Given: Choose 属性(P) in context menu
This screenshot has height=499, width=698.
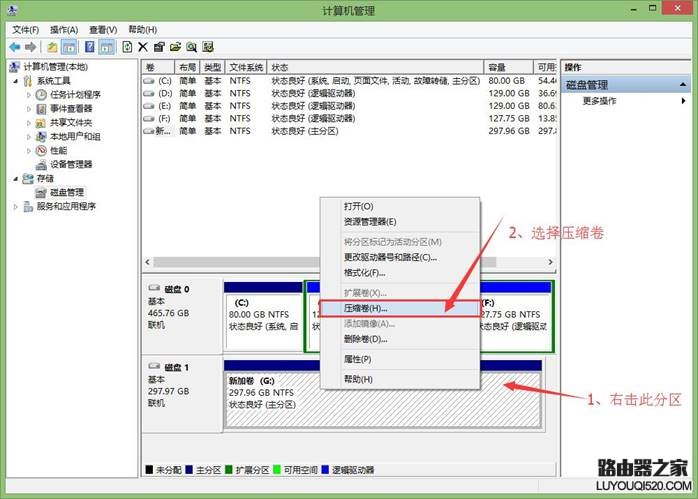Looking at the screenshot, I should [x=400, y=359].
